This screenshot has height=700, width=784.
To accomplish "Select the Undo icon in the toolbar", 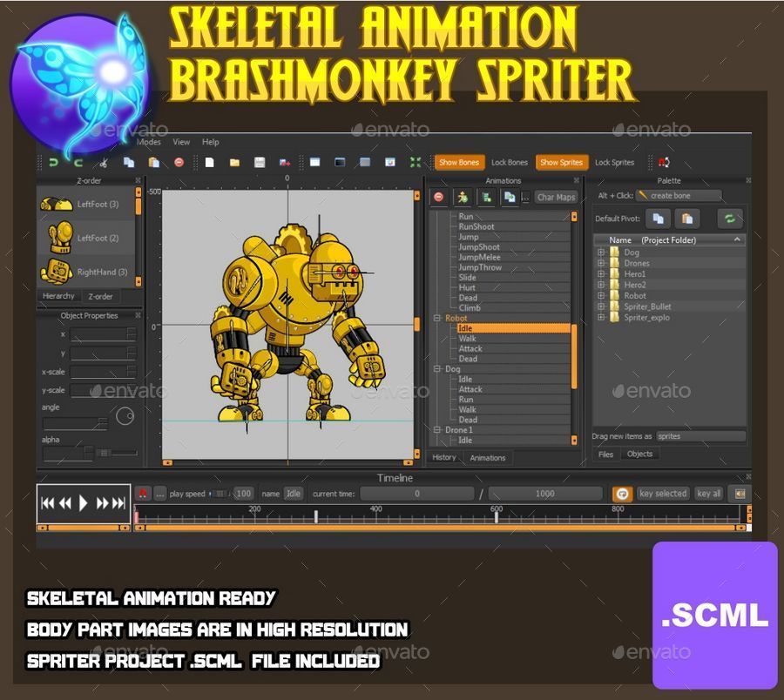I will [x=52, y=162].
